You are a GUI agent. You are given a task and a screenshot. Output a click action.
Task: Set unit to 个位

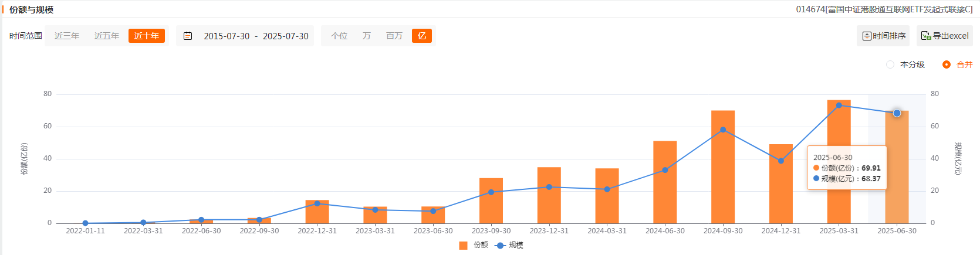pyautogui.click(x=339, y=36)
